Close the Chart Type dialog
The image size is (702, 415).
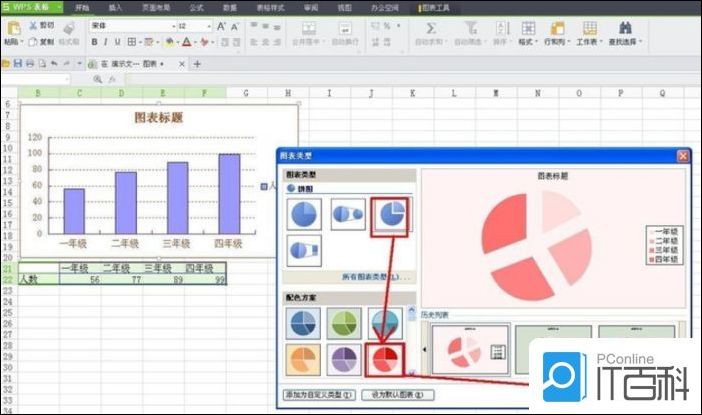tap(683, 156)
